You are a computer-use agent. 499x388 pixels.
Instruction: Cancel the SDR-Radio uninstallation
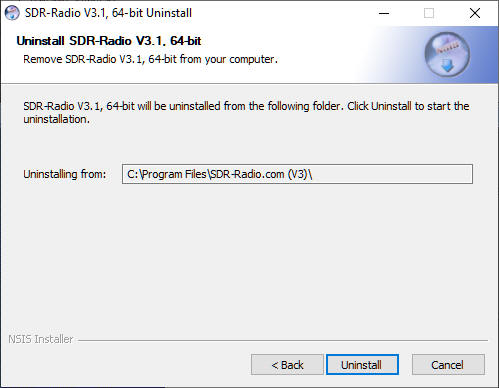(x=448, y=364)
